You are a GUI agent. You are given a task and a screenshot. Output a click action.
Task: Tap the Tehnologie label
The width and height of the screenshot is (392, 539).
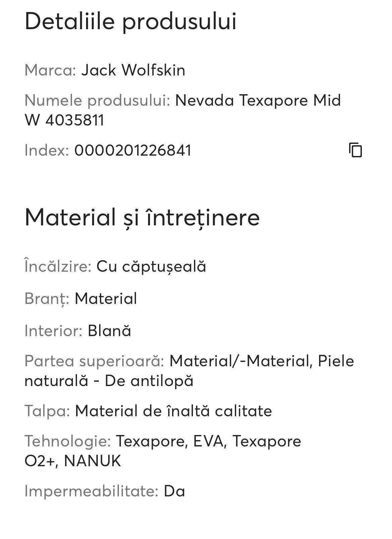coord(68,441)
